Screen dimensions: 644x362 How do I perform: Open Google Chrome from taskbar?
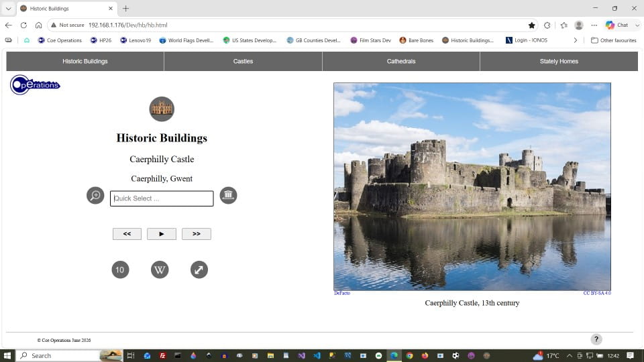coord(409,355)
